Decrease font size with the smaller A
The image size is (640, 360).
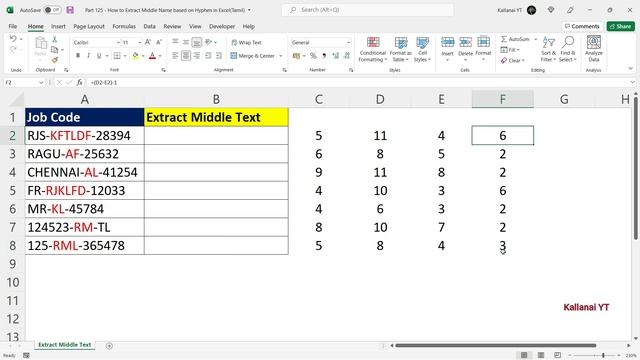click(159, 42)
